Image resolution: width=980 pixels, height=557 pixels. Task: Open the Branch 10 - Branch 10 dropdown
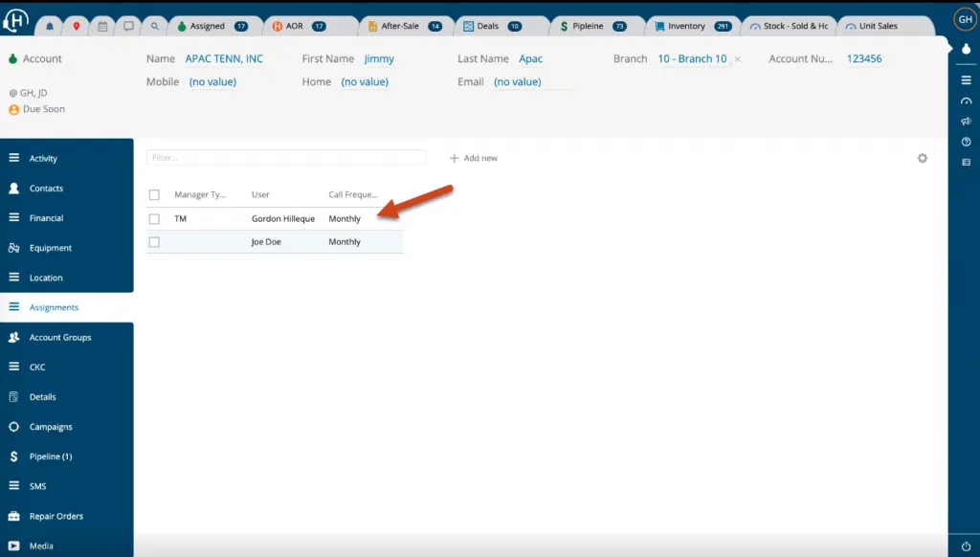[x=693, y=58]
